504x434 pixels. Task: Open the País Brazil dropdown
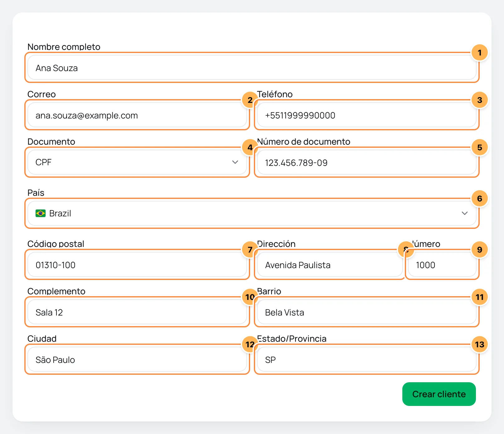tap(252, 214)
